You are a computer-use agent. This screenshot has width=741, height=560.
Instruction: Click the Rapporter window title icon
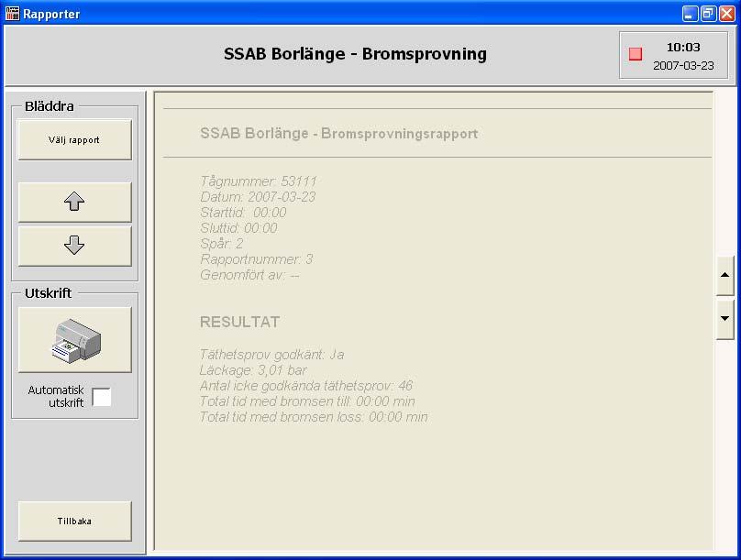(12, 13)
